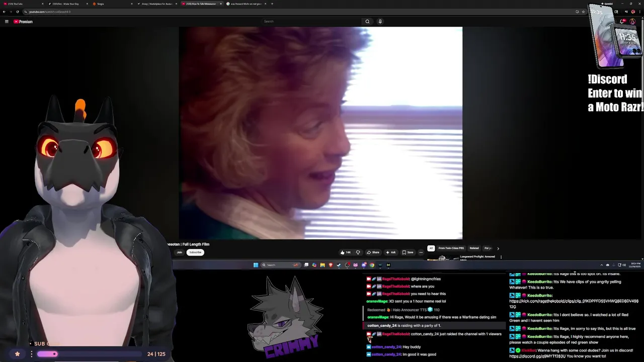The width and height of the screenshot is (644, 362).
Task: Open Brave browser from the taskbar
Action: coord(331,265)
